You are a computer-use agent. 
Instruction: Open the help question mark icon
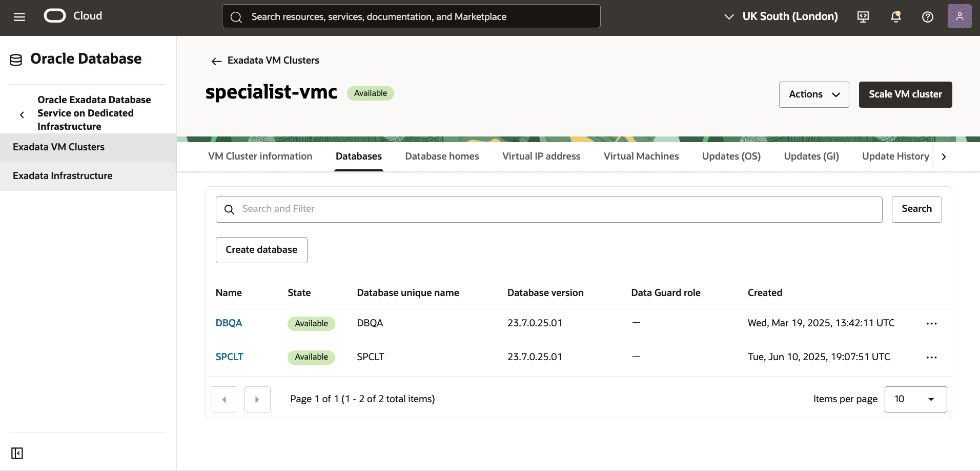point(928,17)
